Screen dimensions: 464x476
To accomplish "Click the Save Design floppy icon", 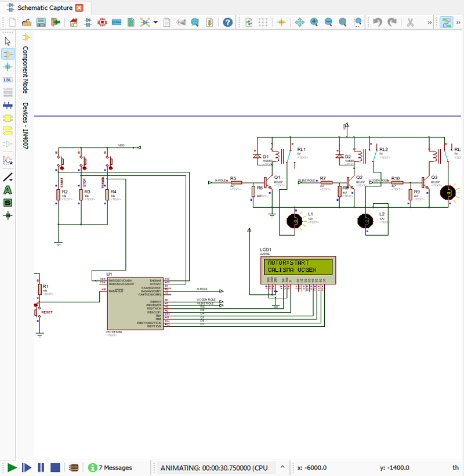I will pos(41,22).
